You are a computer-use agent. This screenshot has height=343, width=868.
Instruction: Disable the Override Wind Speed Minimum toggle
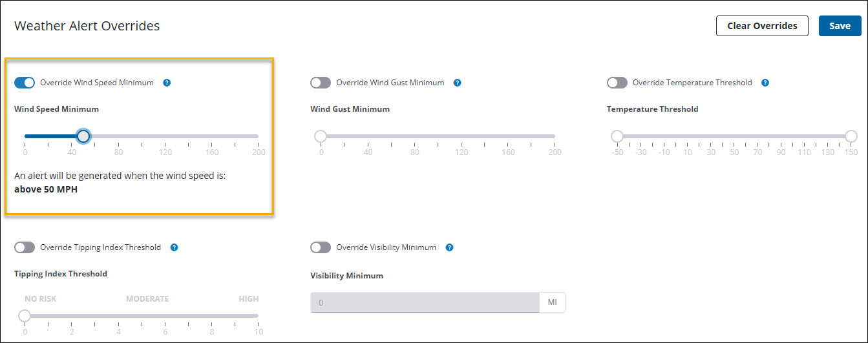click(25, 83)
